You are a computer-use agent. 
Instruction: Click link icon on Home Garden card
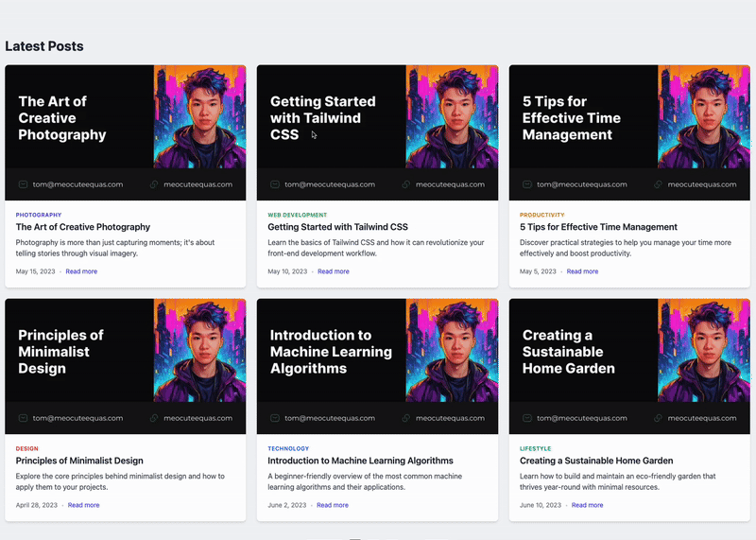tap(658, 418)
